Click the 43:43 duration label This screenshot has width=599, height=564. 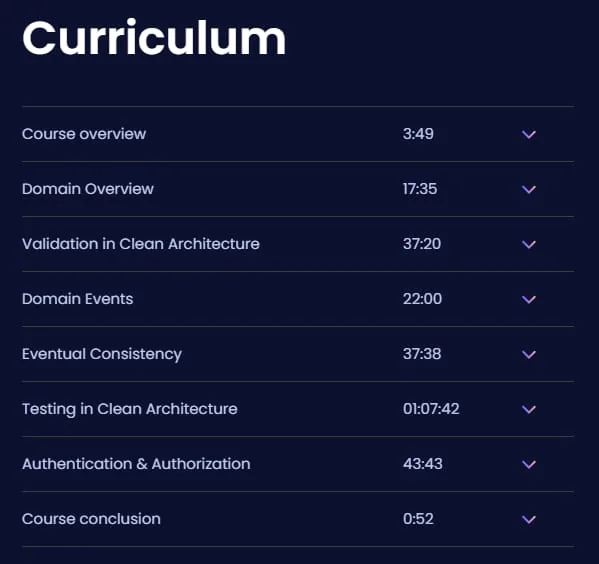coord(423,464)
